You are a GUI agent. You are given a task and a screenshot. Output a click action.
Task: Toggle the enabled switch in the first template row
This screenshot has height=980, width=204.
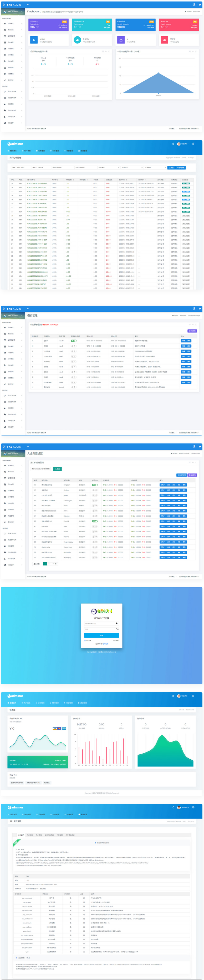pyautogui.click(x=73, y=341)
